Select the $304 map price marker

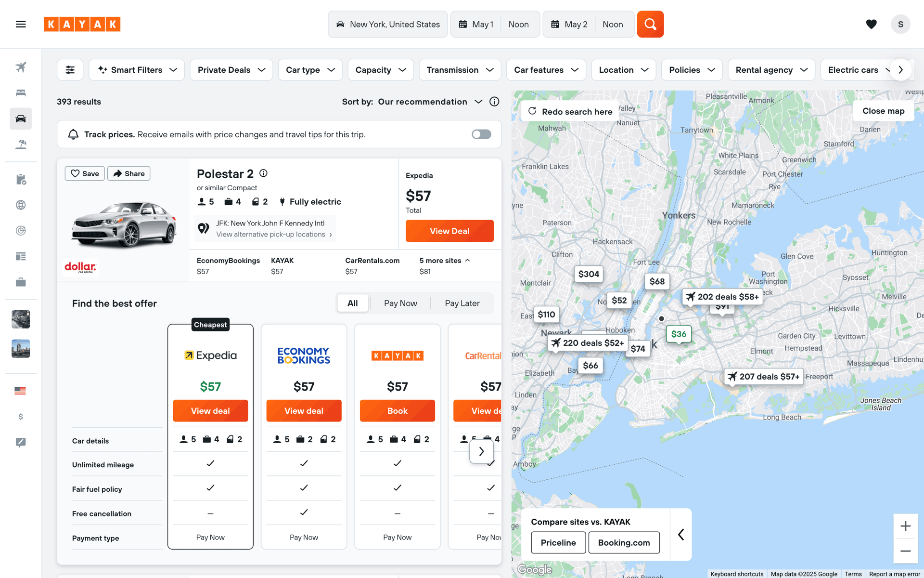(x=589, y=274)
